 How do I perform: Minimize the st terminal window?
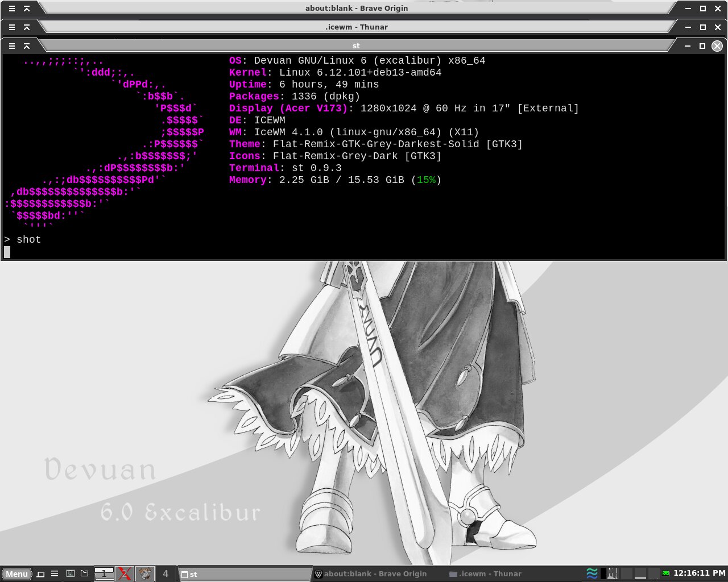tap(688, 46)
